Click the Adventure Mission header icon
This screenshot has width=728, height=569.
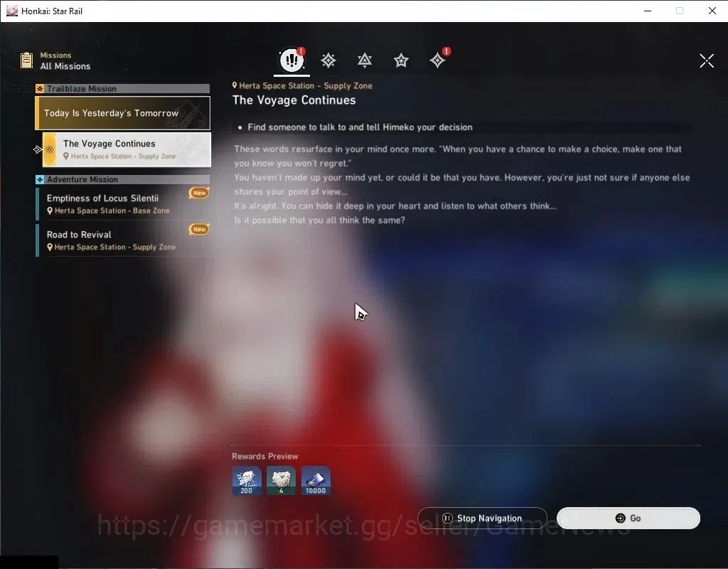[x=40, y=179]
